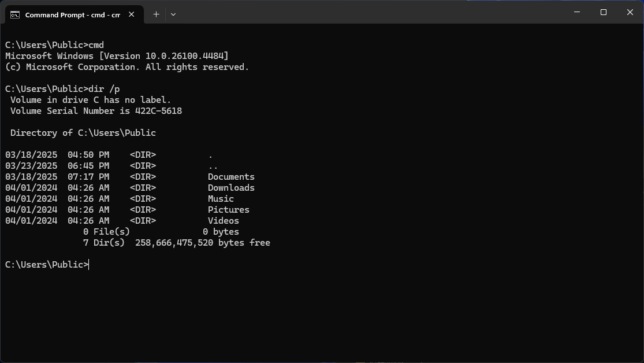The image size is (644, 363).
Task: Click the Windows version line text
Action: pyautogui.click(x=117, y=56)
